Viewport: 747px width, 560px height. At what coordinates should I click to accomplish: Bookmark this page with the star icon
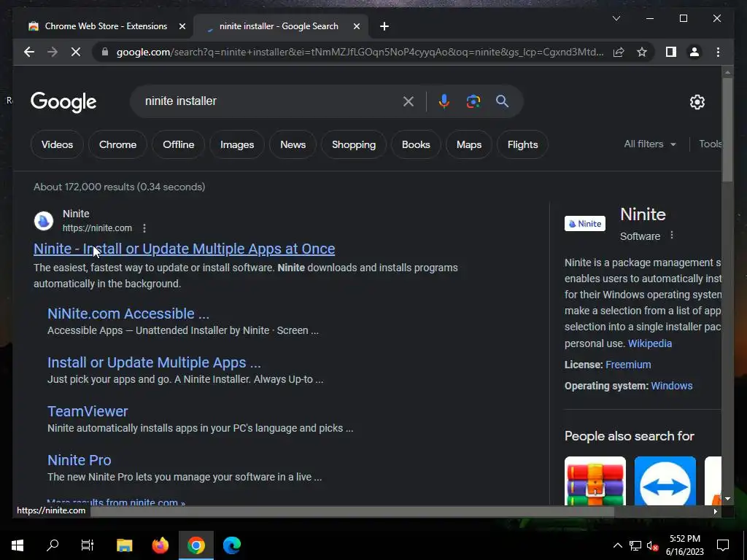pos(642,52)
